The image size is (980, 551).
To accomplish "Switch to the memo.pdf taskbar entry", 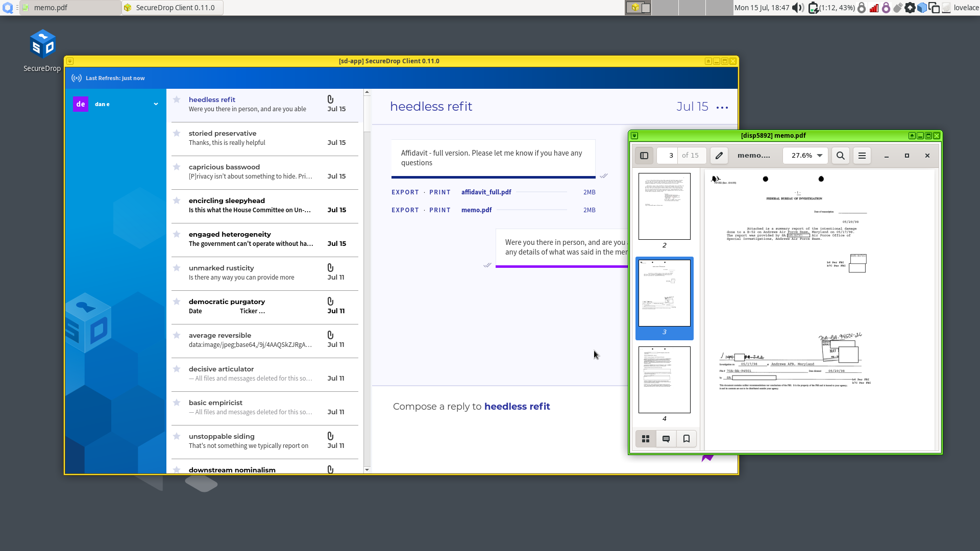I will click(x=69, y=8).
